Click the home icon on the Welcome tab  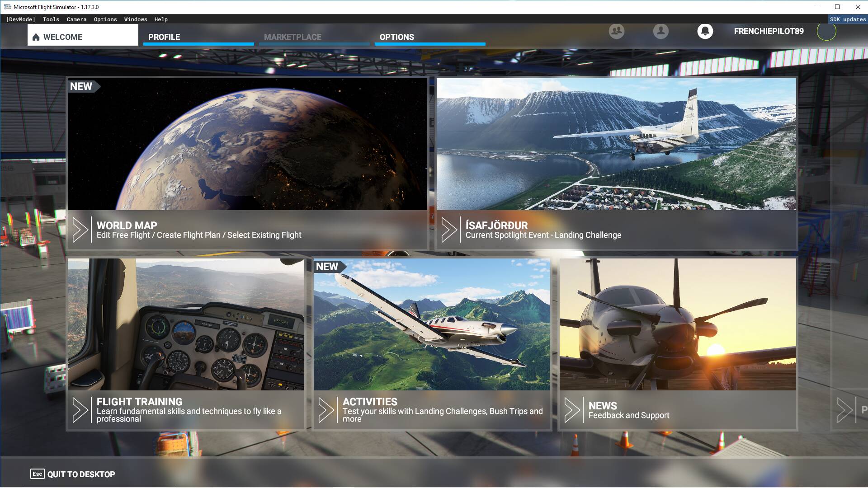(36, 37)
